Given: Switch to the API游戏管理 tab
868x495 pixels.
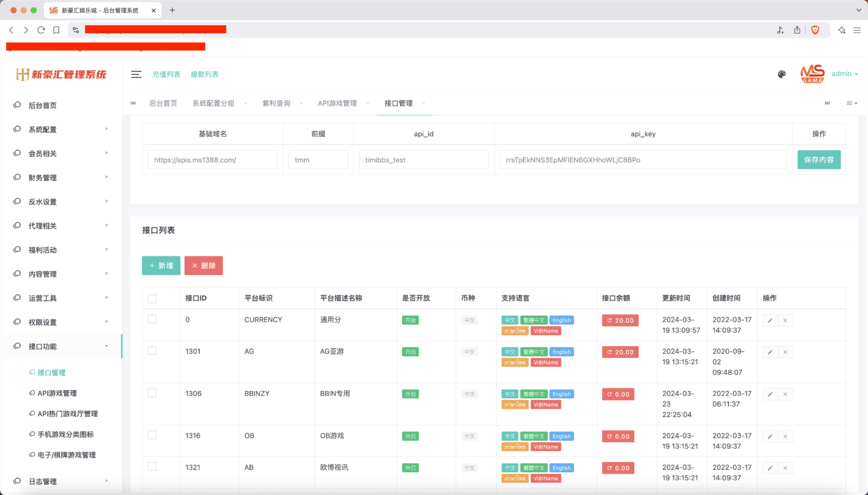Looking at the screenshot, I should coord(337,103).
